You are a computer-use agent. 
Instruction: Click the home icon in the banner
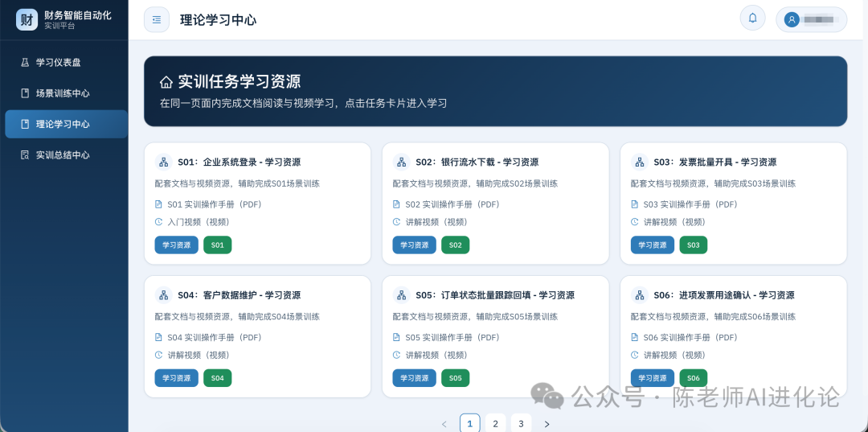(166, 81)
